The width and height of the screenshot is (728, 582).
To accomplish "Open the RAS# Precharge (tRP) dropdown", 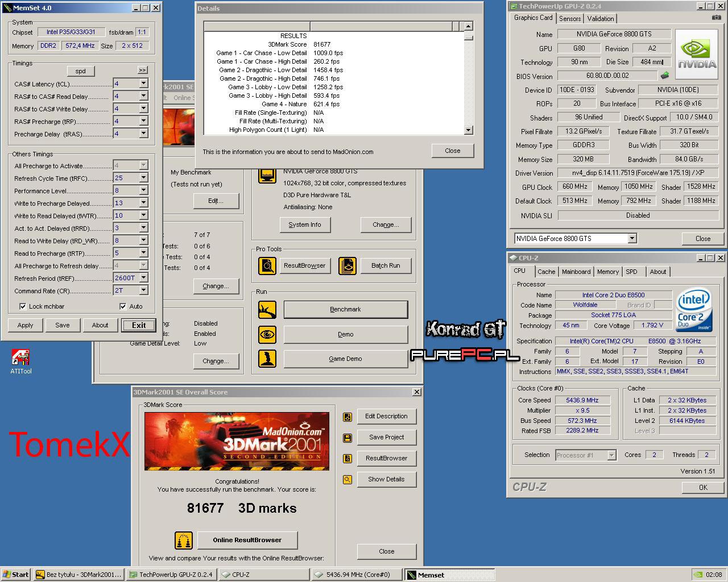I will click(143, 121).
